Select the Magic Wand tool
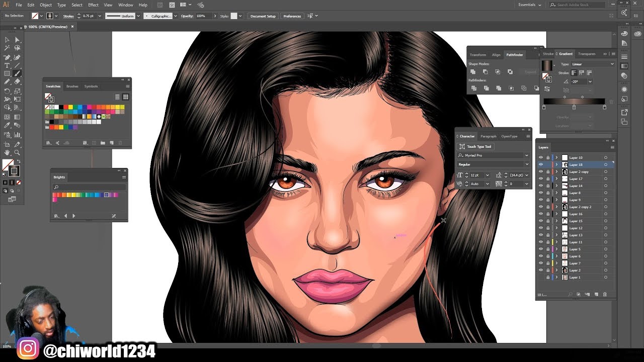The width and height of the screenshot is (644, 362). pos(7,48)
